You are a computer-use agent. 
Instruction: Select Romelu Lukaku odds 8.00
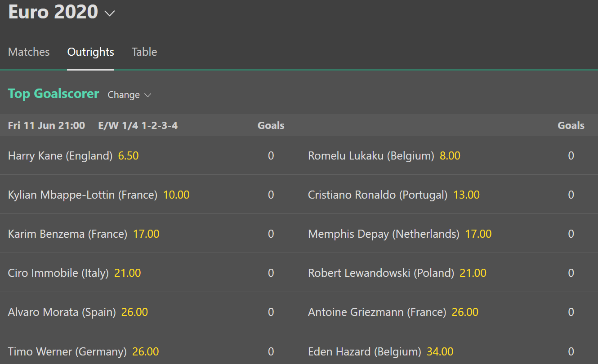[450, 156]
